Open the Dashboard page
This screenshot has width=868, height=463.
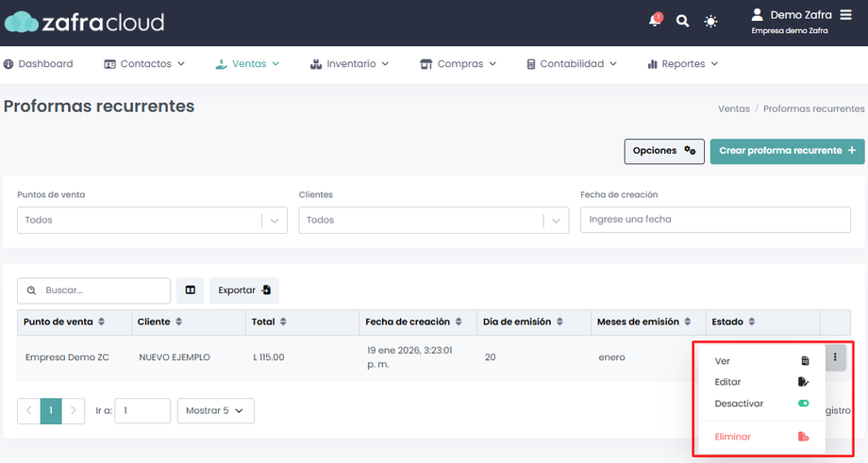click(x=38, y=63)
